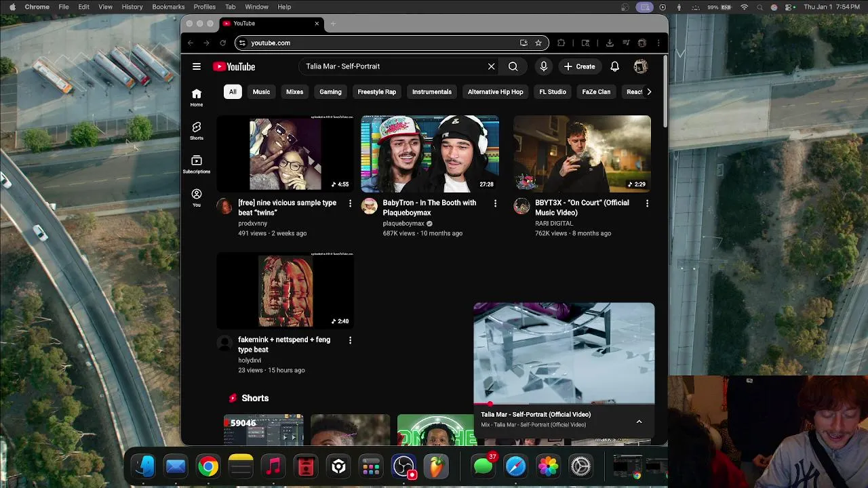
Task: Click the plaqueboymax channel avatar
Action: point(369,206)
